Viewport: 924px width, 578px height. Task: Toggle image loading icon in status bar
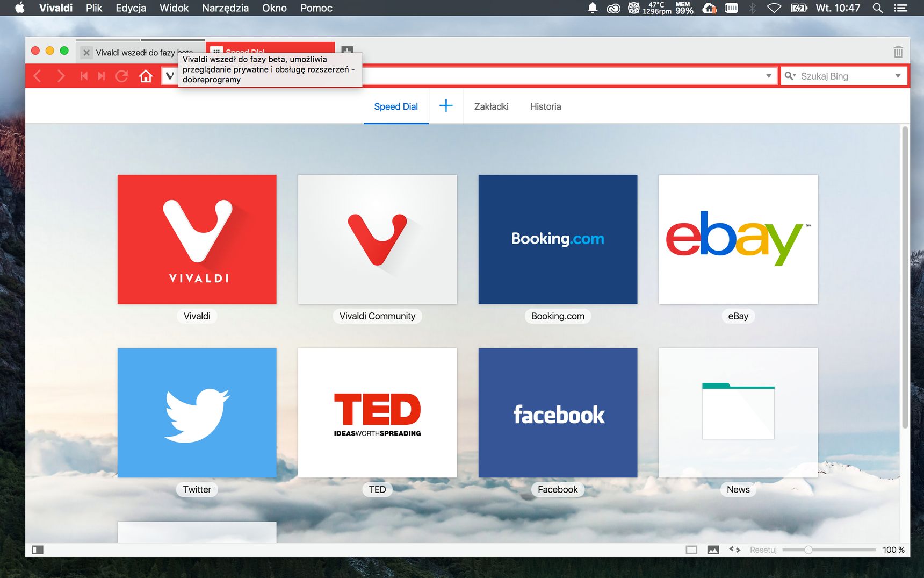click(713, 550)
